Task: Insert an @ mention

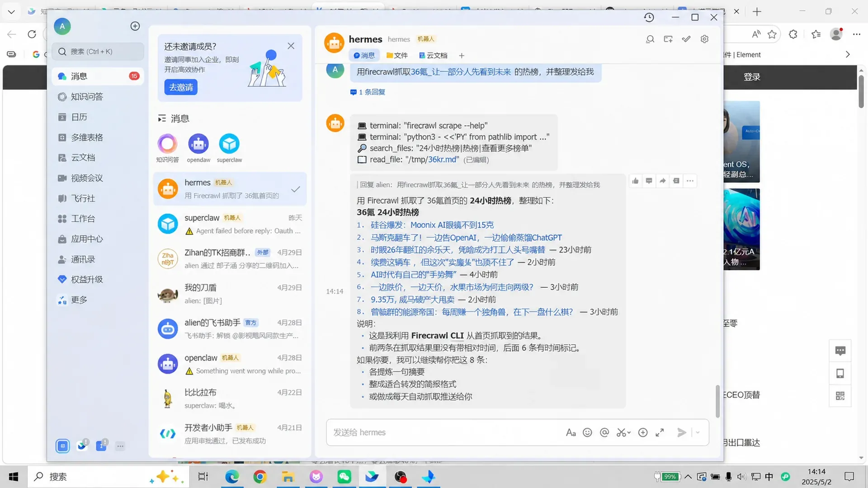Action: pos(604,432)
